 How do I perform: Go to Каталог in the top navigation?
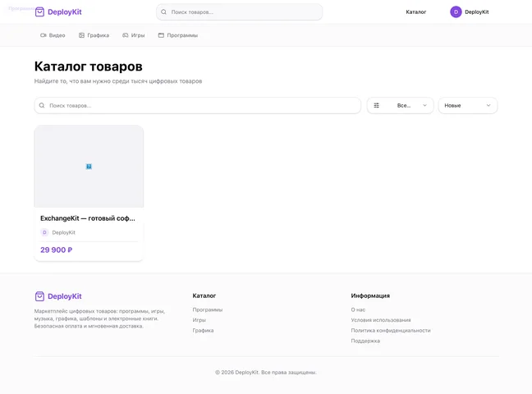pyautogui.click(x=416, y=11)
